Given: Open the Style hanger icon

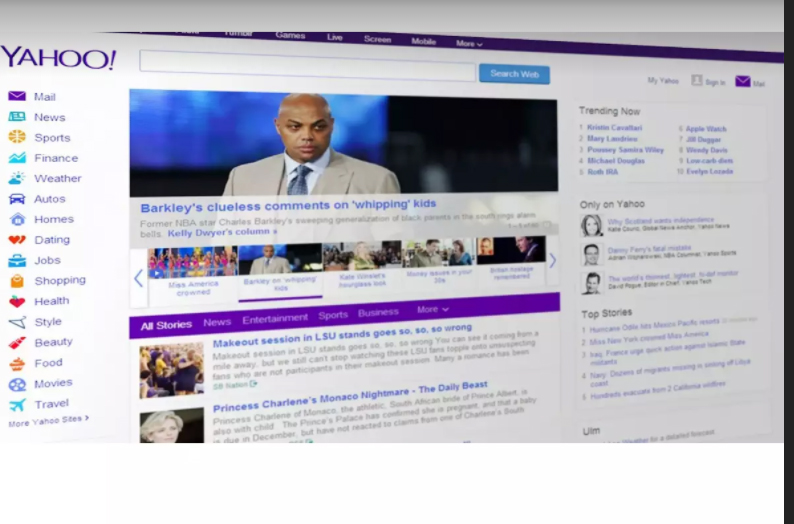Looking at the screenshot, I should pyautogui.click(x=17, y=322).
